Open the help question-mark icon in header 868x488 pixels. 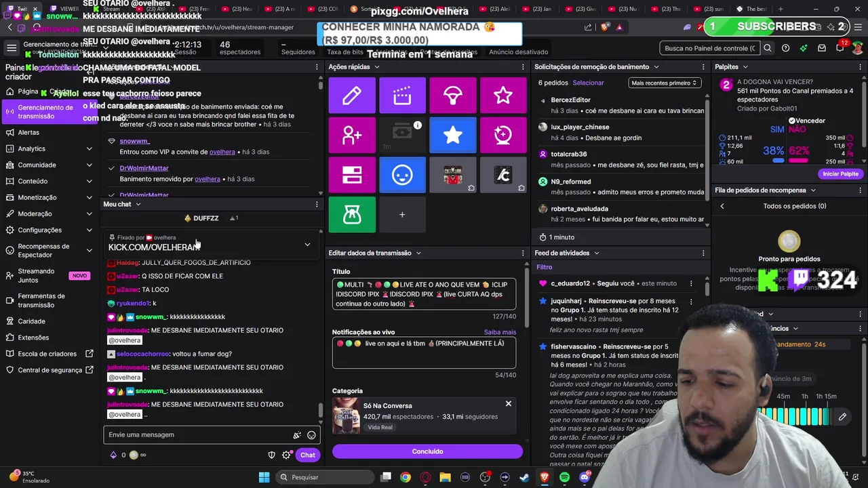(x=785, y=48)
